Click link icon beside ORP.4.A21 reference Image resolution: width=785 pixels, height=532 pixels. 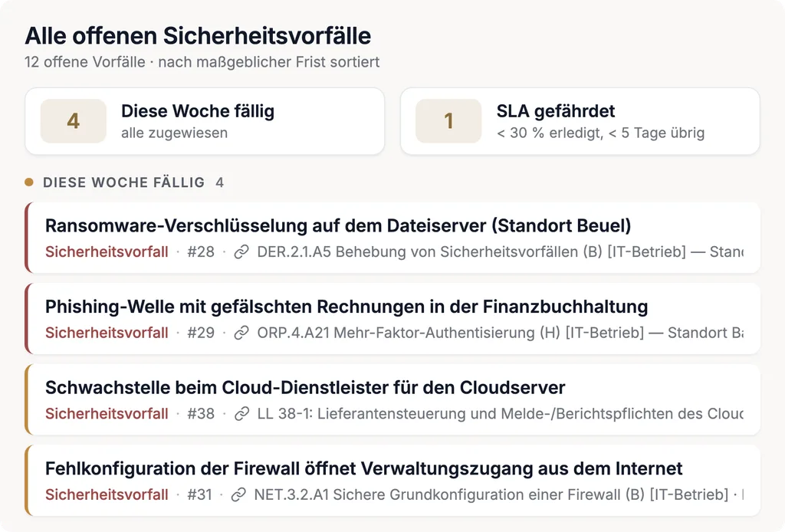click(241, 333)
